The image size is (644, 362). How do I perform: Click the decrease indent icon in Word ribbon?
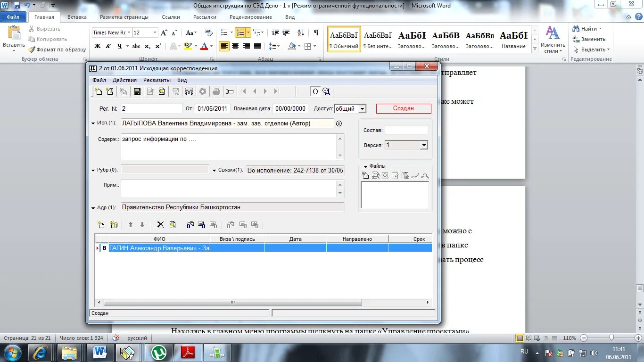(275, 33)
